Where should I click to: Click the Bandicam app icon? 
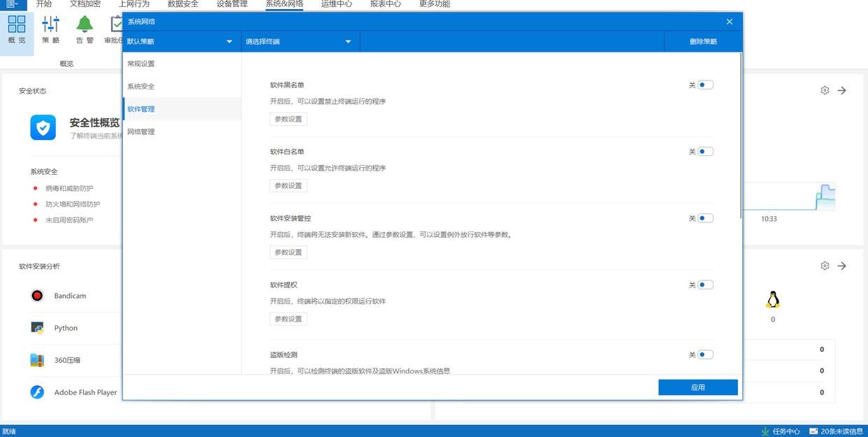37,296
